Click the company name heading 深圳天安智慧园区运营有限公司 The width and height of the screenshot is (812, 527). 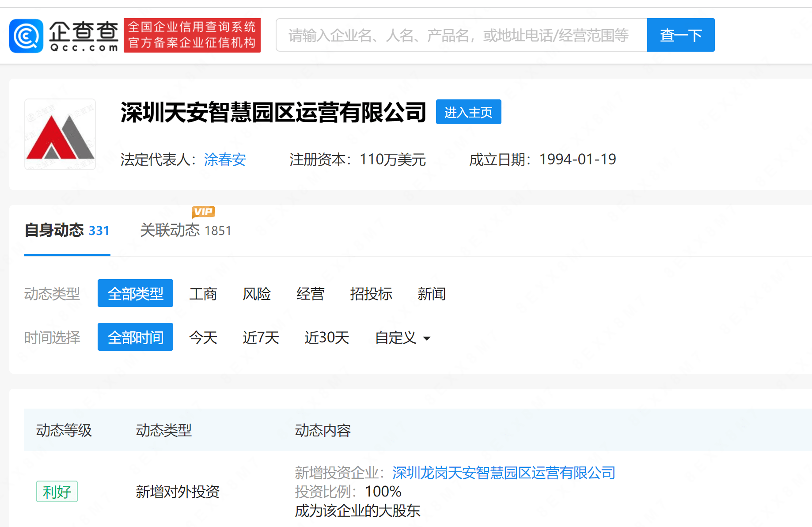(x=273, y=112)
